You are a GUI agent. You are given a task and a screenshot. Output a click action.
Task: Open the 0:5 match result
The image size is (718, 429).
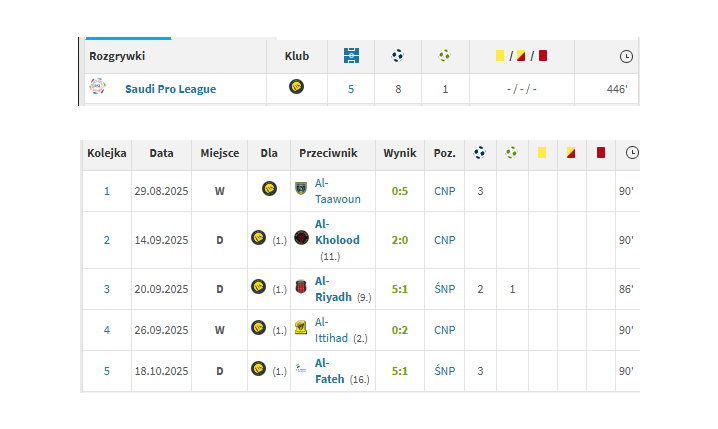399,191
